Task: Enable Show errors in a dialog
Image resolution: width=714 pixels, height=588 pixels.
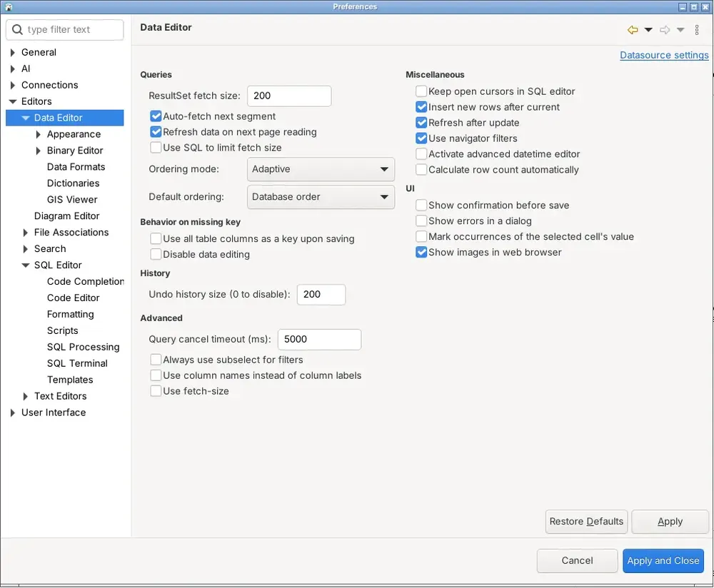Action: pos(421,221)
